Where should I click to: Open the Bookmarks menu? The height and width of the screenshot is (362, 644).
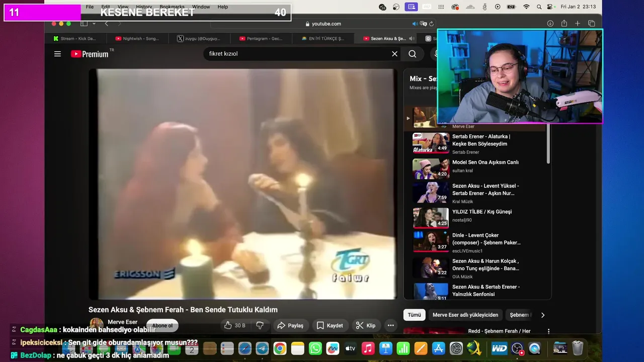pos(172,7)
